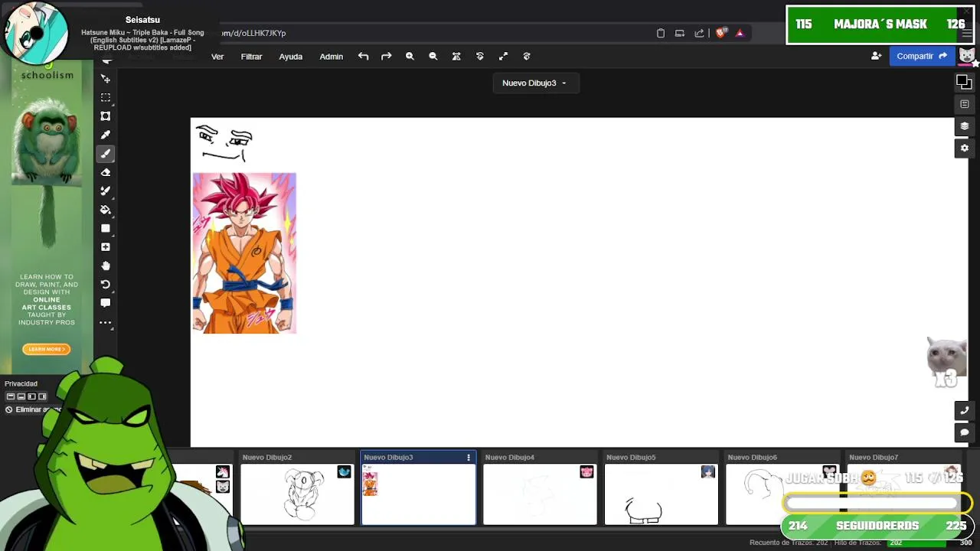Click the fit-to-screen toolbar icon

click(456, 56)
